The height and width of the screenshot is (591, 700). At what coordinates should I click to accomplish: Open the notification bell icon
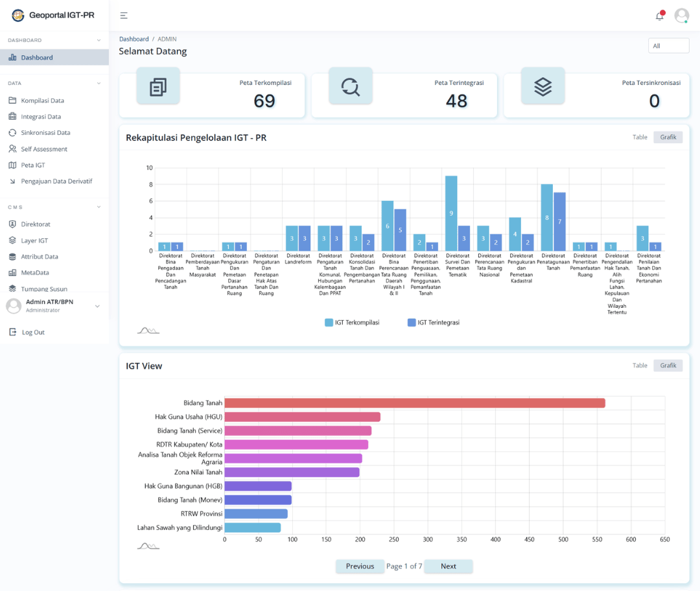[x=660, y=16]
